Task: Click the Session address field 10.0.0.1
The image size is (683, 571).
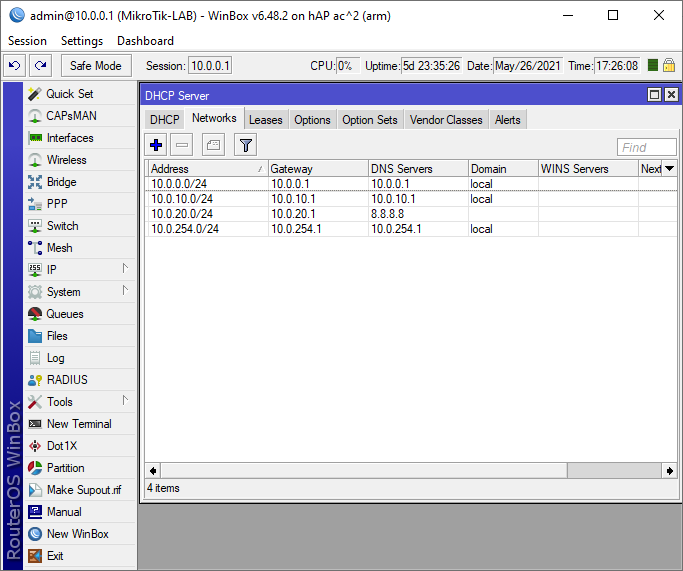Action: pos(210,66)
